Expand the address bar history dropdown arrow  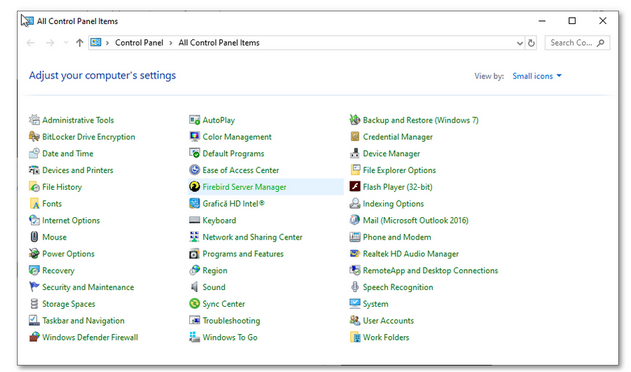(x=520, y=43)
